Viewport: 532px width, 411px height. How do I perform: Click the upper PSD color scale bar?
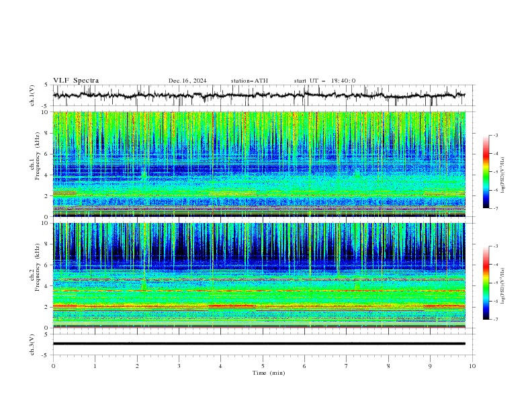486,172
